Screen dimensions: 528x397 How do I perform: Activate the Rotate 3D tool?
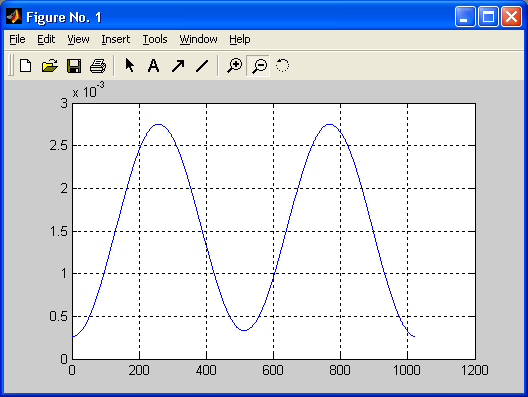tap(283, 65)
